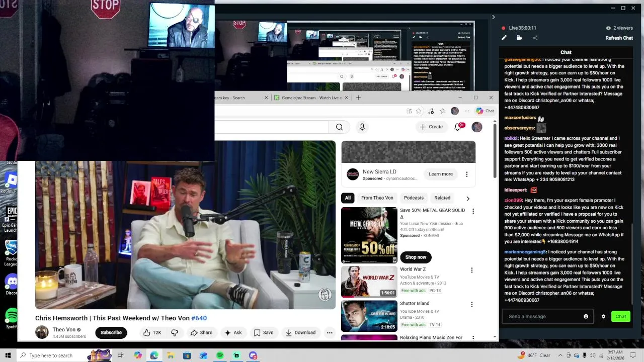This screenshot has width=644, height=362.
Task: Open options menu for World War Z
Action: pos(471,270)
